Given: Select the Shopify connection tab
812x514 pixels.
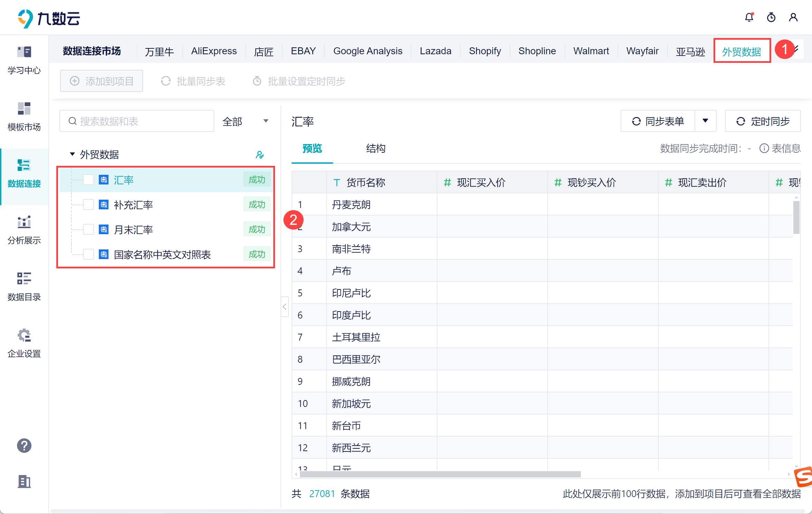Looking at the screenshot, I should pos(484,51).
